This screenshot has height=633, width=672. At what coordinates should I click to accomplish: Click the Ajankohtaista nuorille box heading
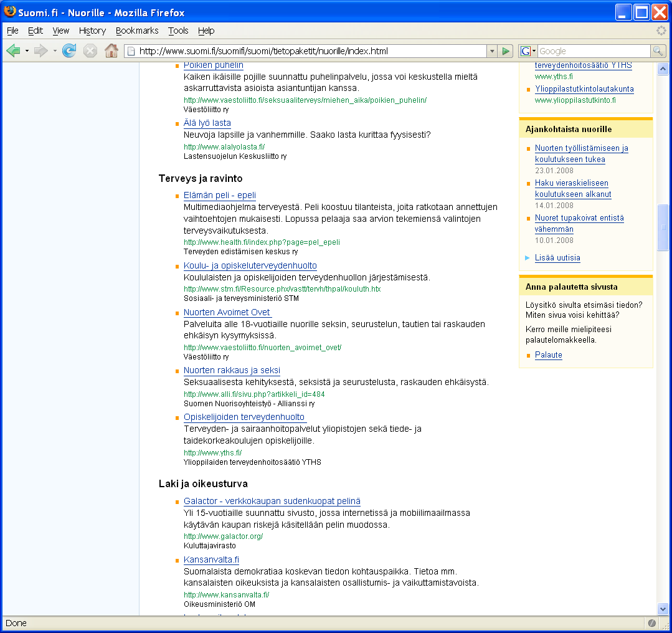[569, 129]
